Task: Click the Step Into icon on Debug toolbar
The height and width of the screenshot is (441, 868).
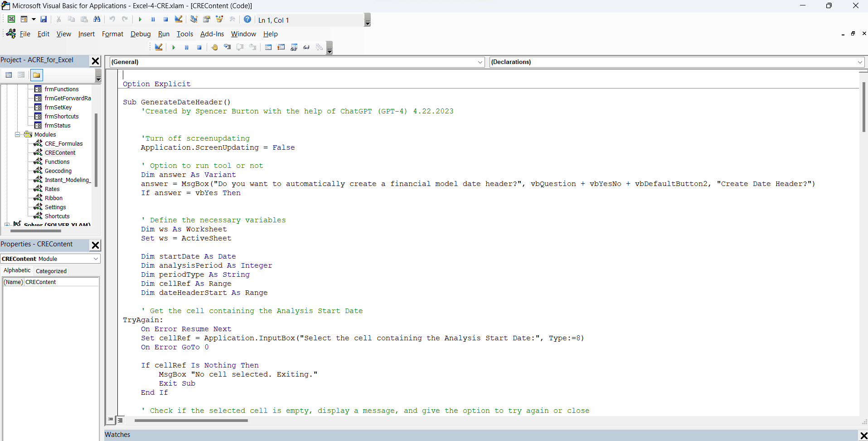Action: tap(228, 47)
